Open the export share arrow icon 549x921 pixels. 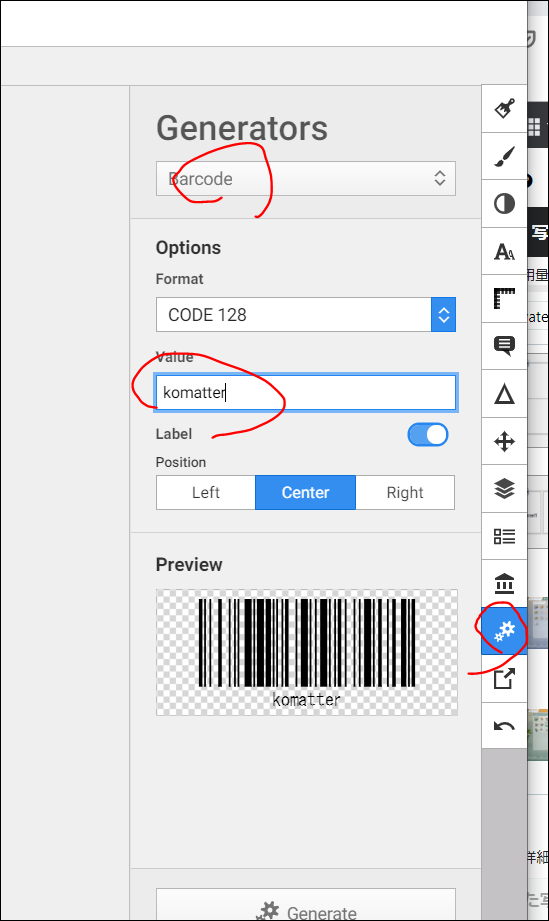tap(504, 679)
